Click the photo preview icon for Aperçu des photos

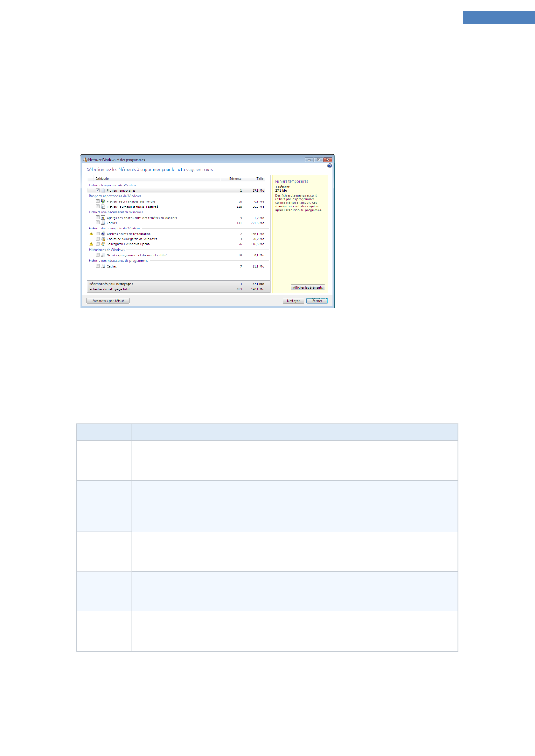[x=103, y=218]
